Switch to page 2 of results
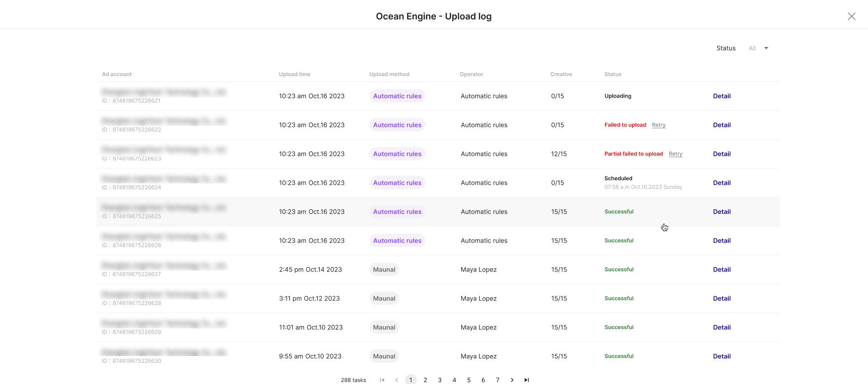The image size is (868, 384). click(425, 380)
